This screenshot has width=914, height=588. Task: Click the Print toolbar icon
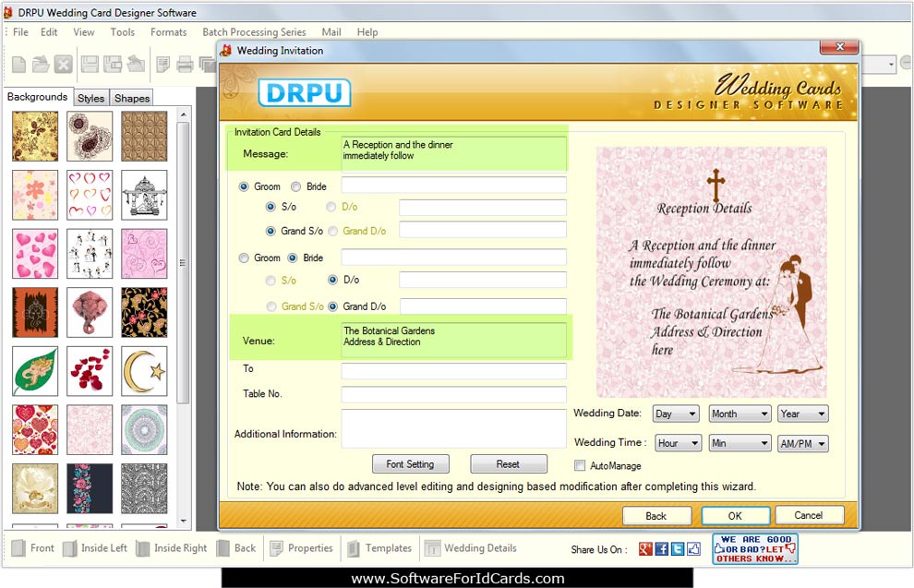pyautogui.click(x=185, y=64)
